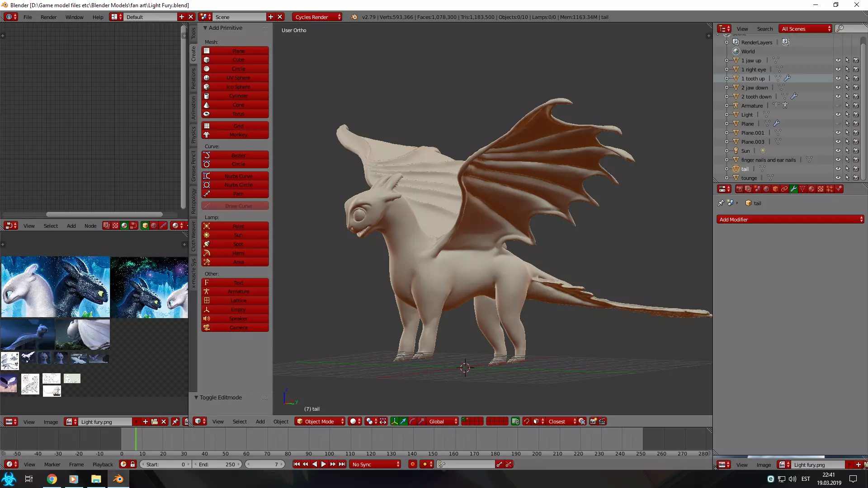Open the Scene properties tab
Image resolution: width=868 pixels, height=488 pixels.
point(757,189)
